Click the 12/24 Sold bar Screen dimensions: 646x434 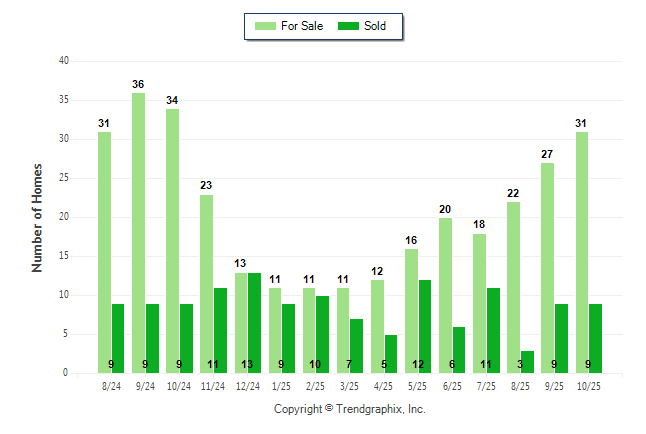point(255,323)
